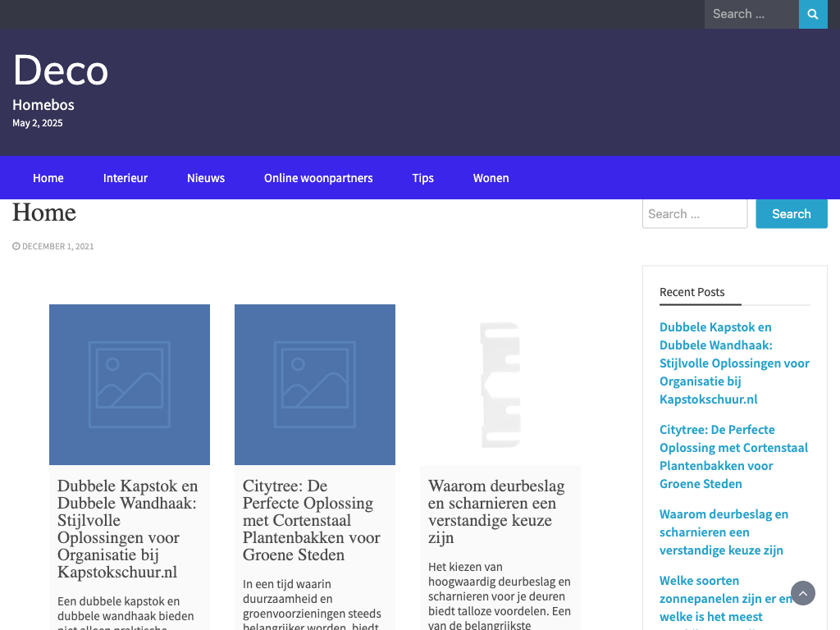Navigate to the Tips menu page
The height and width of the screenshot is (630, 840).
[x=423, y=178]
